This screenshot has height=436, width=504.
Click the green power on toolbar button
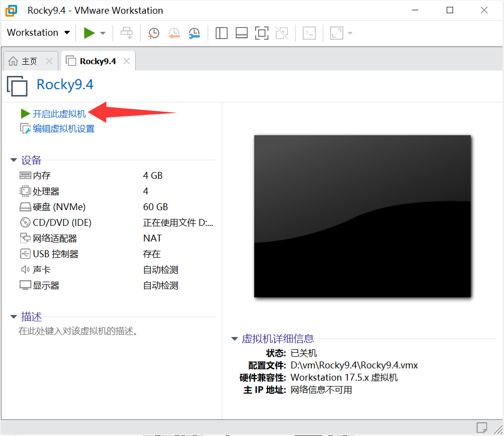pos(89,33)
